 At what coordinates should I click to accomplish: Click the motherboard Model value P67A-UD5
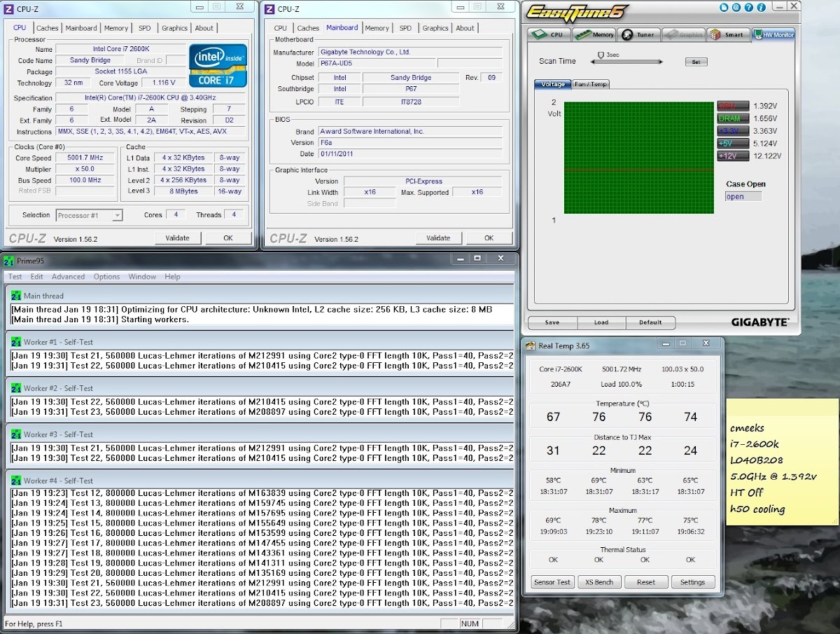[375, 64]
